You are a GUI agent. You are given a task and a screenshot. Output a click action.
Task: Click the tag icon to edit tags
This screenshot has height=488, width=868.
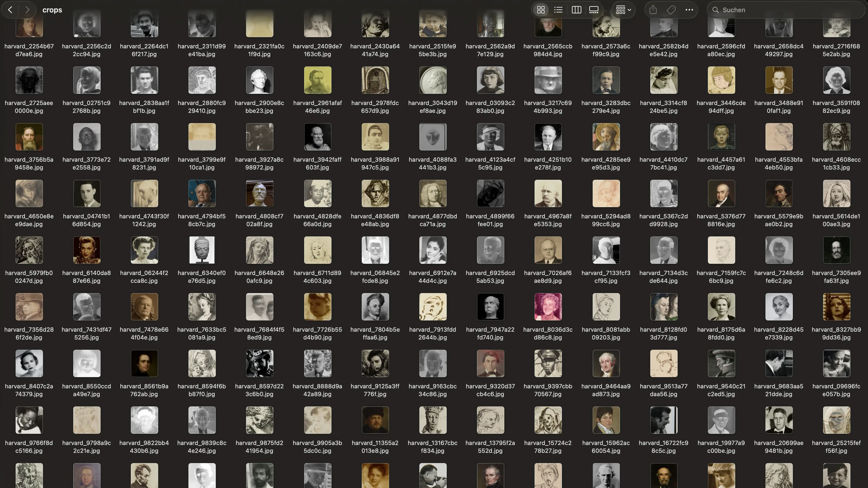[x=671, y=10]
